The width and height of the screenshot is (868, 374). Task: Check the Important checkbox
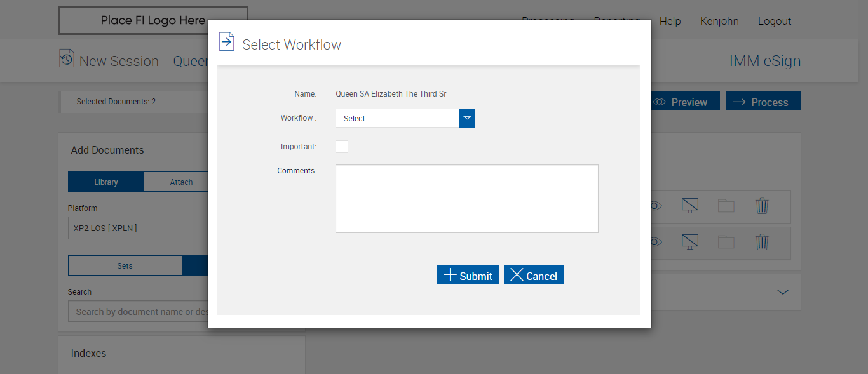tap(342, 147)
